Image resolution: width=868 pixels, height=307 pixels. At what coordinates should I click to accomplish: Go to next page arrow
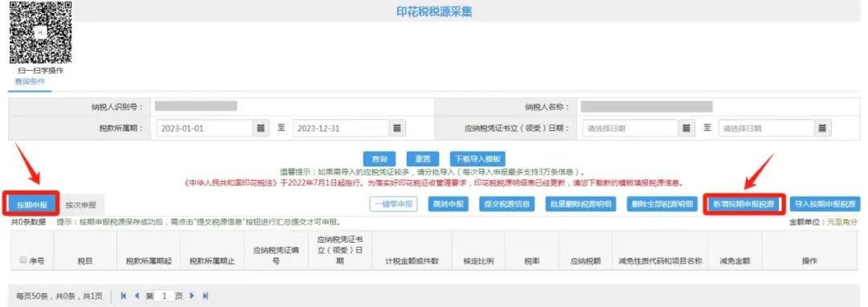coord(192,296)
